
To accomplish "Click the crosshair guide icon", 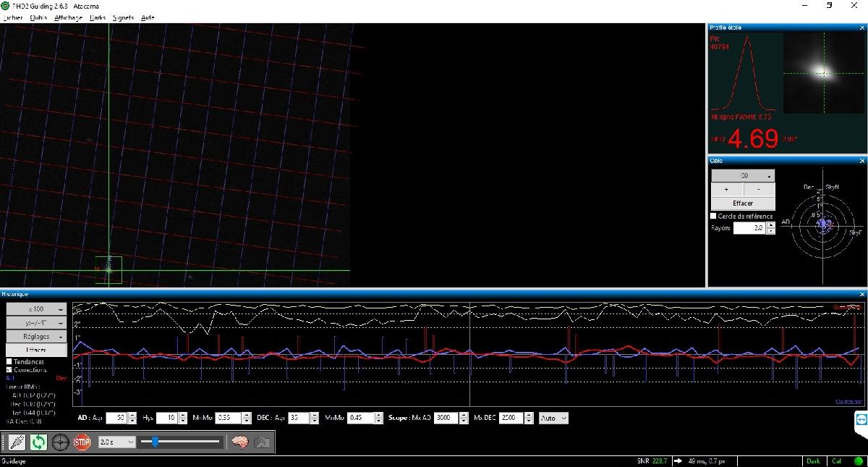I will coord(61,442).
